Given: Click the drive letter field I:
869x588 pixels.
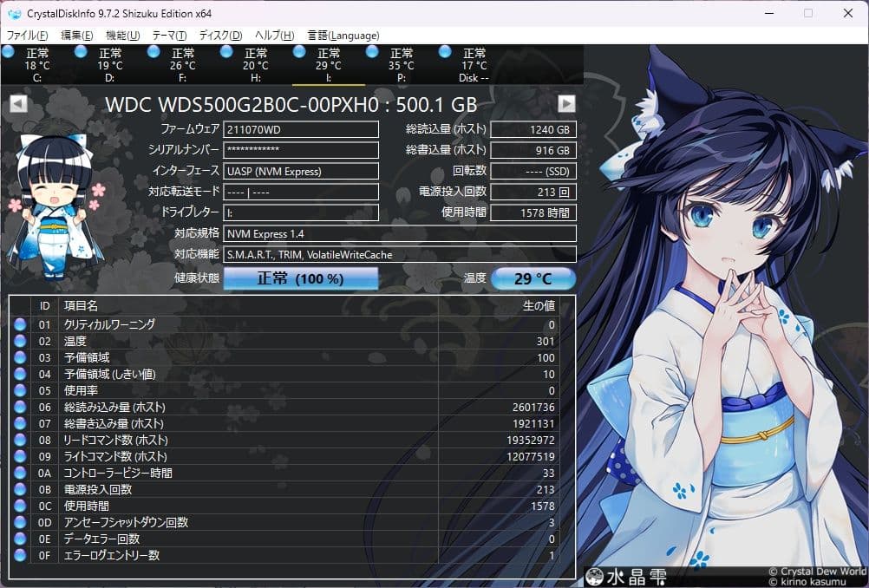Looking at the screenshot, I should [301, 212].
